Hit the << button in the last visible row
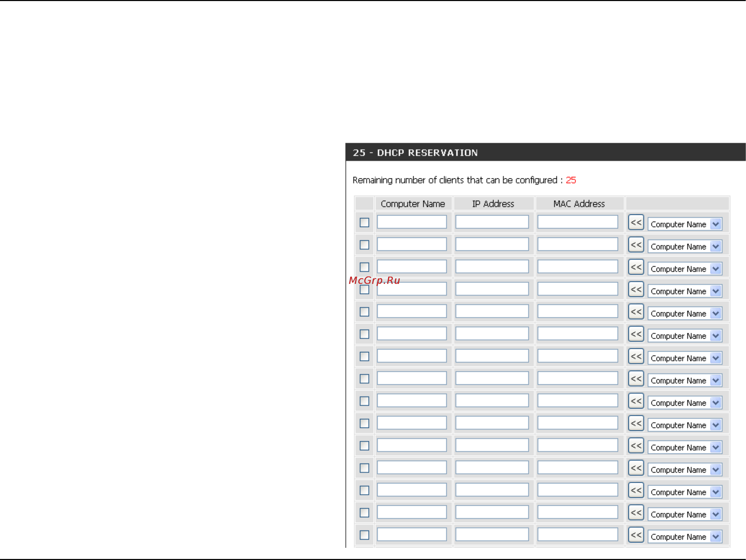The width and height of the screenshot is (746, 560). click(x=636, y=535)
